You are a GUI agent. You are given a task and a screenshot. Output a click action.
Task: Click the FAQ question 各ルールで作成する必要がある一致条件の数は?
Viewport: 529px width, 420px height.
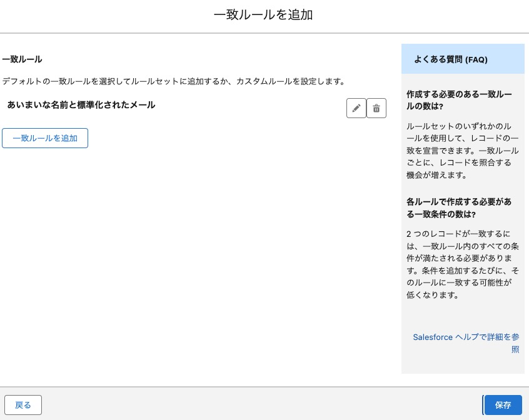click(459, 208)
